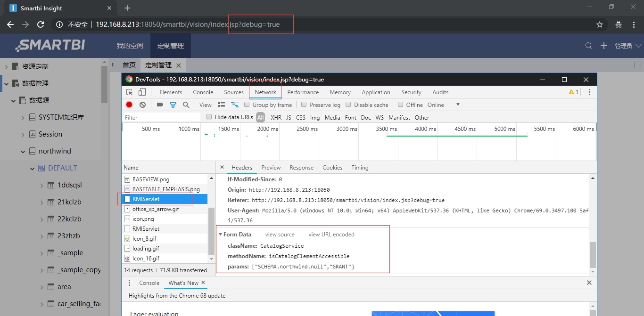Filter requests by Img type
Viewport: 644px width, 316px height.
click(x=315, y=117)
